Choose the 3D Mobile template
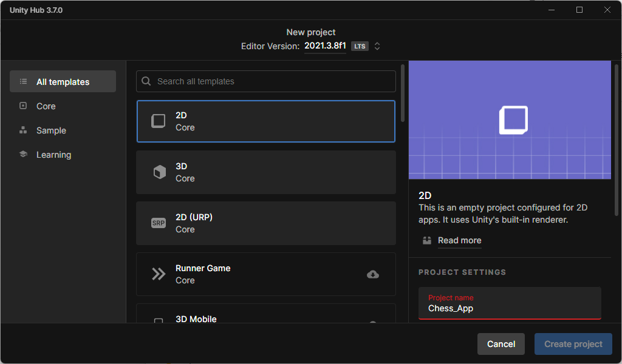 pyautogui.click(x=266, y=313)
